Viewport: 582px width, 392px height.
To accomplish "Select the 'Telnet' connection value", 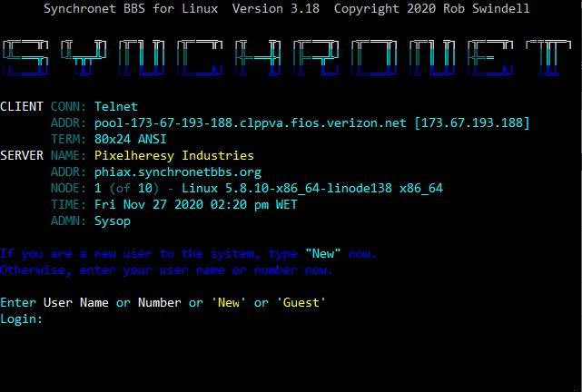I will (x=116, y=107).
